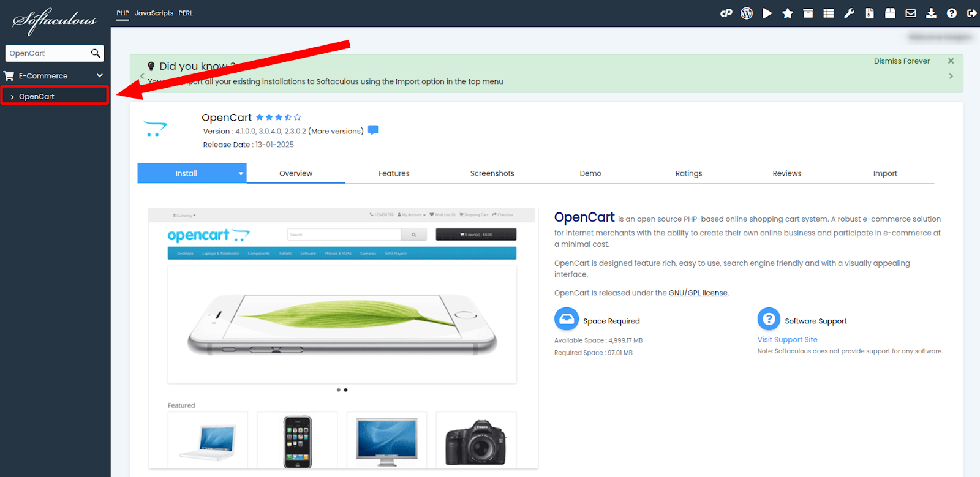Click Dismiss Forever link
This screenshot has width=980, height=477.
(x=902, y=61)
